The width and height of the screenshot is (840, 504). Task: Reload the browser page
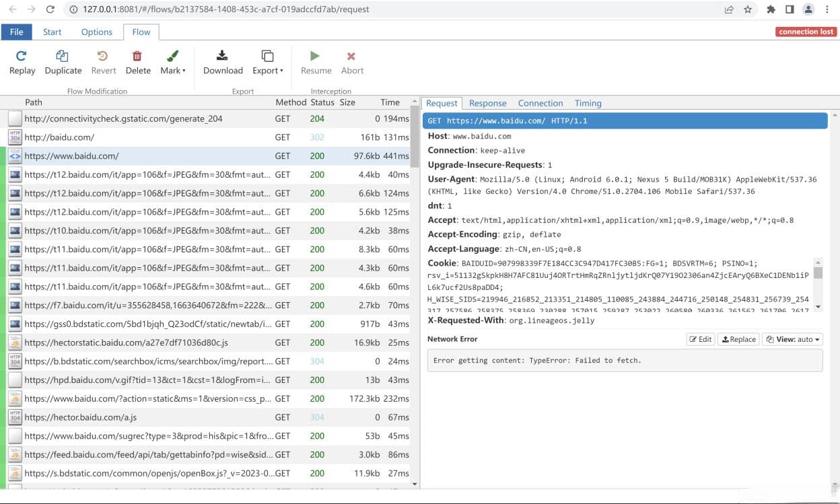tap(50, 9)
